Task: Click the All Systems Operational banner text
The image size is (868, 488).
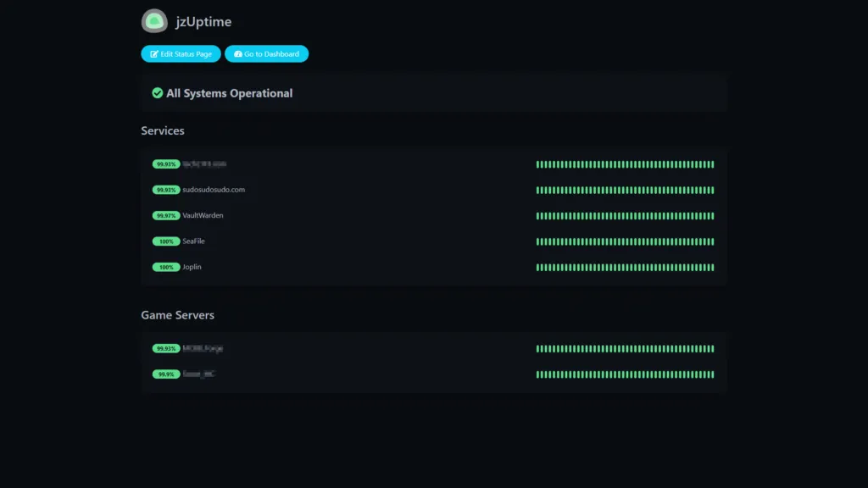Action: click(229, 93)
